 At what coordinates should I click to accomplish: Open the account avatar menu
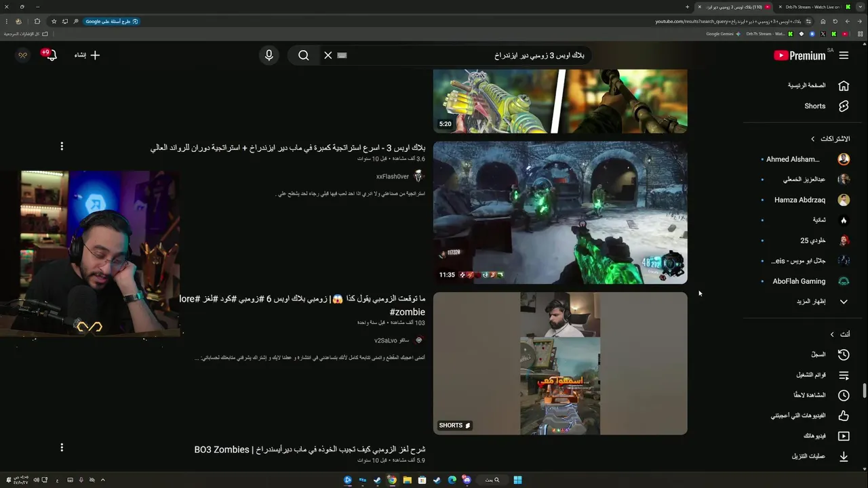tap(22, 56)
